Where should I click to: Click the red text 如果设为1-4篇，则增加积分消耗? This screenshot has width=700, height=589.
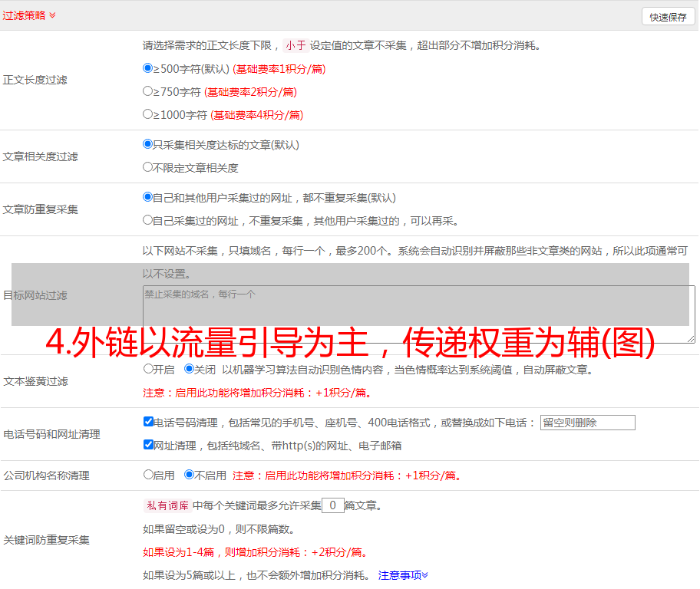[x=256, y=552]
